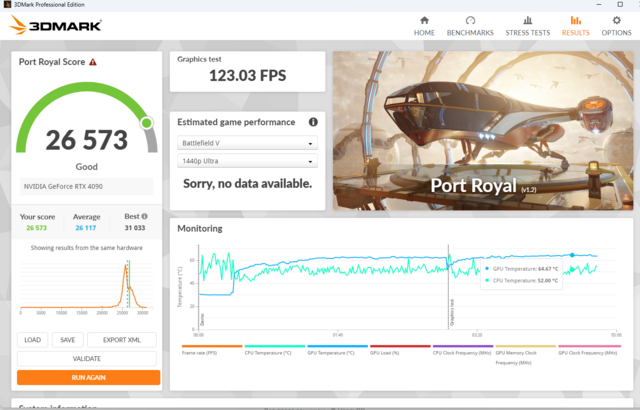
Task: Click the Validate button
Action: 88,358
